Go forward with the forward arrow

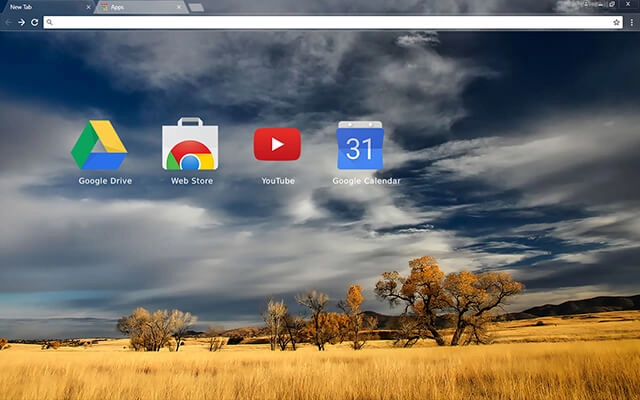22,22
